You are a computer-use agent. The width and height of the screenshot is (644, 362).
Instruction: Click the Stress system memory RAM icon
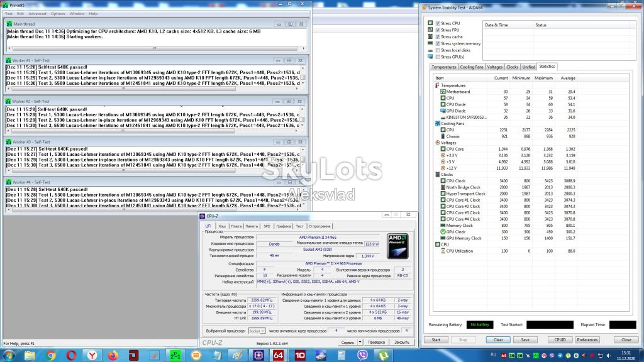430,43
